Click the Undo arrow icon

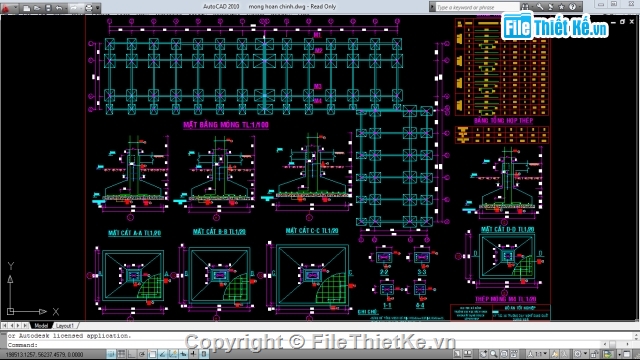pyautogui.click(x=59, y=8)
